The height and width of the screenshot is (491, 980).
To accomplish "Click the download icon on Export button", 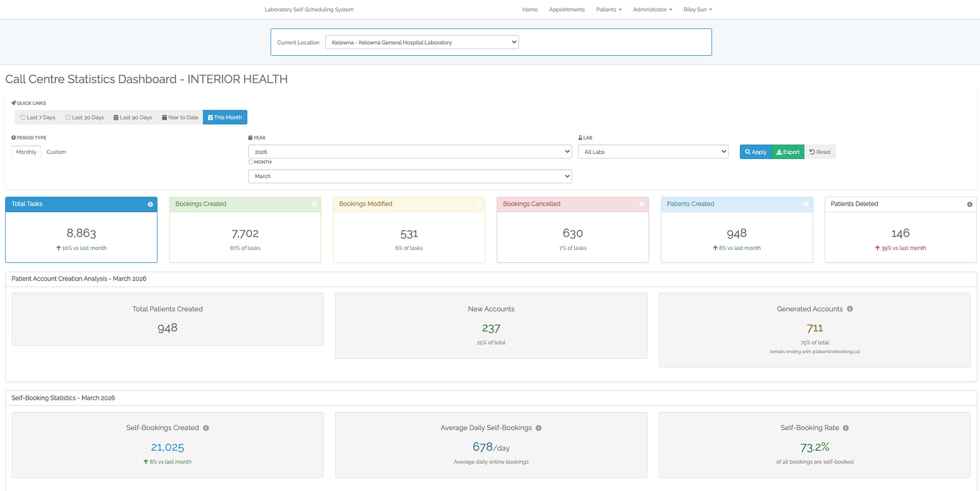I will (779, 152).
